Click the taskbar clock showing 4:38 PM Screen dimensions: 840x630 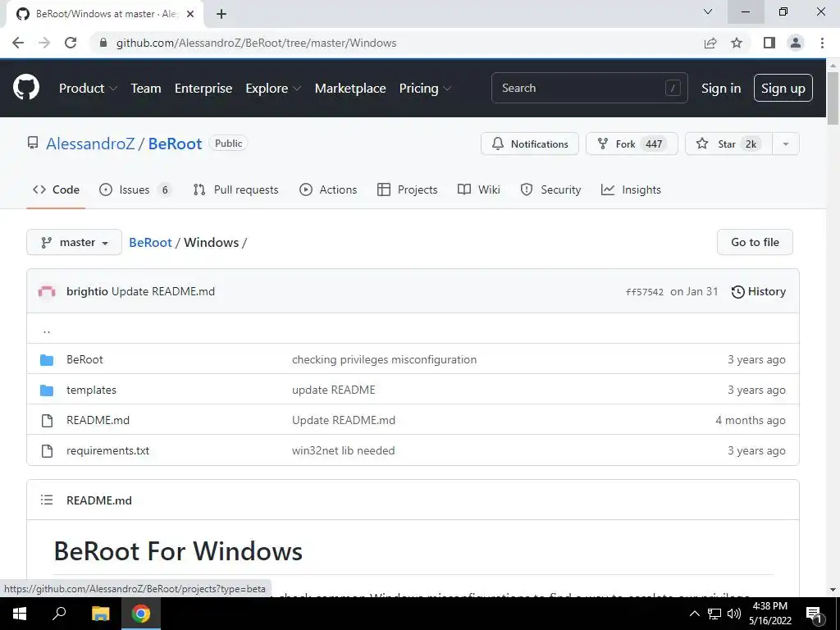769,614
